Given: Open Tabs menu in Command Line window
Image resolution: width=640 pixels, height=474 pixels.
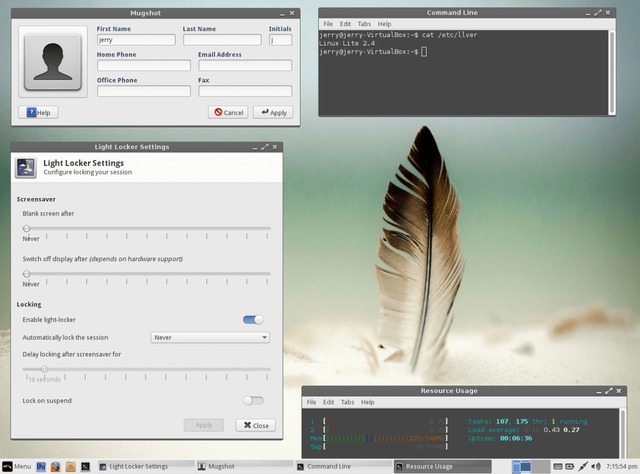Looking at the screenshot, I should (364, 24).
